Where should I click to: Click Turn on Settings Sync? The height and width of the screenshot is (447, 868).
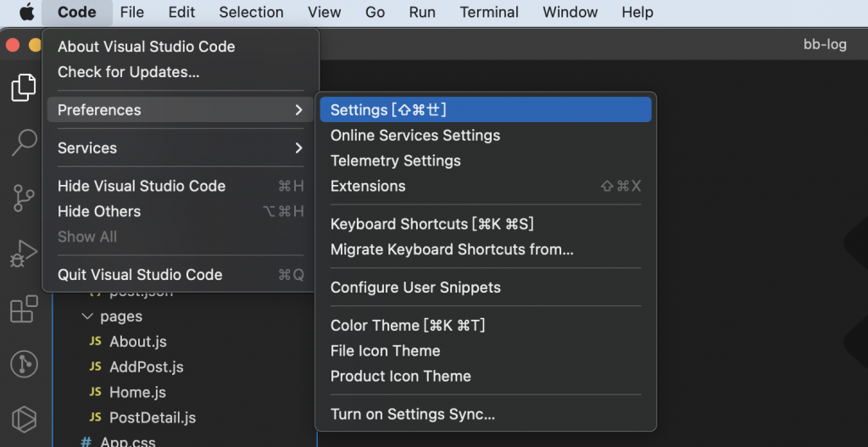click(412, 415)
